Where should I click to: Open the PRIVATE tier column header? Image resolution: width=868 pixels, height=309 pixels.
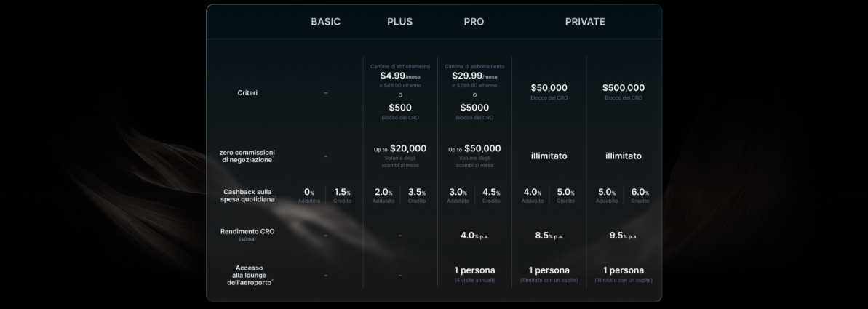pyautogui.click(x=585, y=22)
